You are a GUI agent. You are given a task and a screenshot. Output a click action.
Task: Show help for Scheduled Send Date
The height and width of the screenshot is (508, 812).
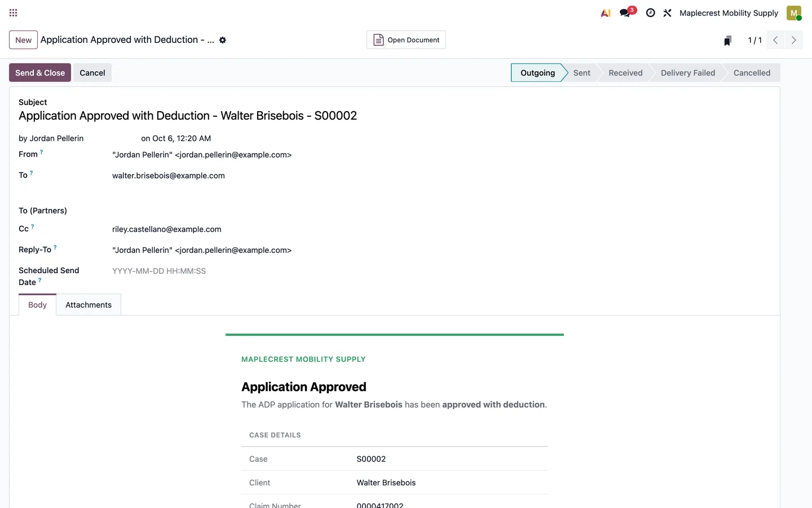tap(39, 280)
